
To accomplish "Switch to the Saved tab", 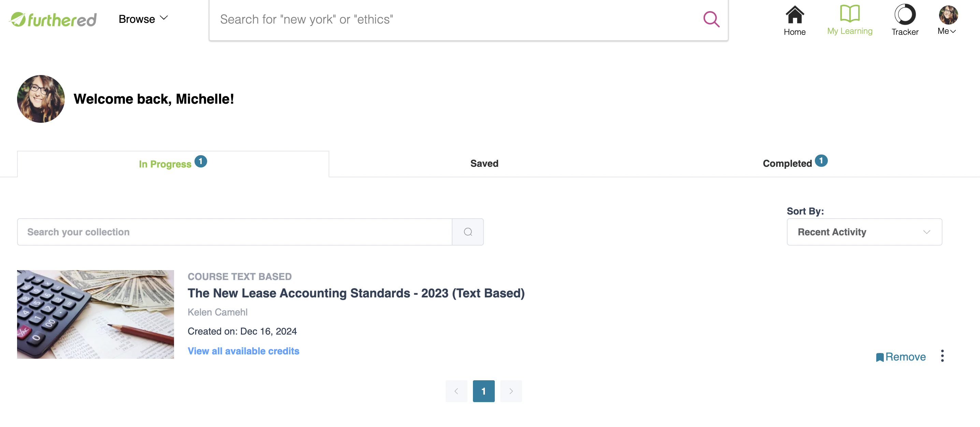I will 484,163.
